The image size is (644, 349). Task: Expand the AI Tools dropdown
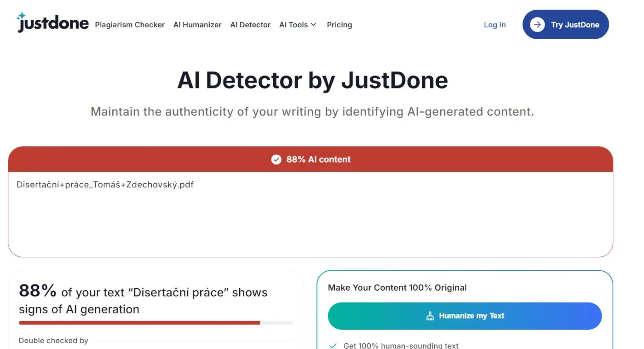click(x=298, y=25)
